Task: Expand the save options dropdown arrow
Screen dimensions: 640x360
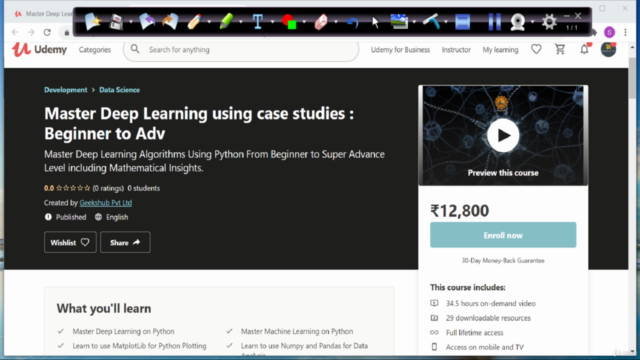Action: [x=131, y=22]
